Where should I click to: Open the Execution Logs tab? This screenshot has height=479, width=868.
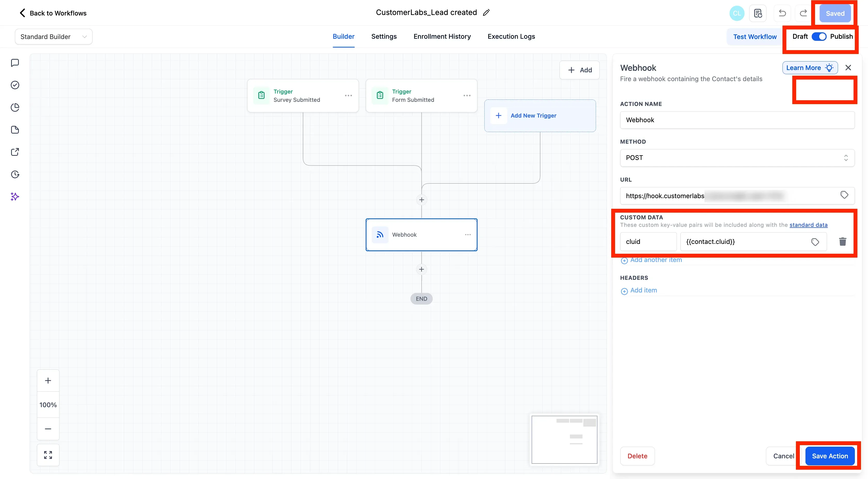511,36
